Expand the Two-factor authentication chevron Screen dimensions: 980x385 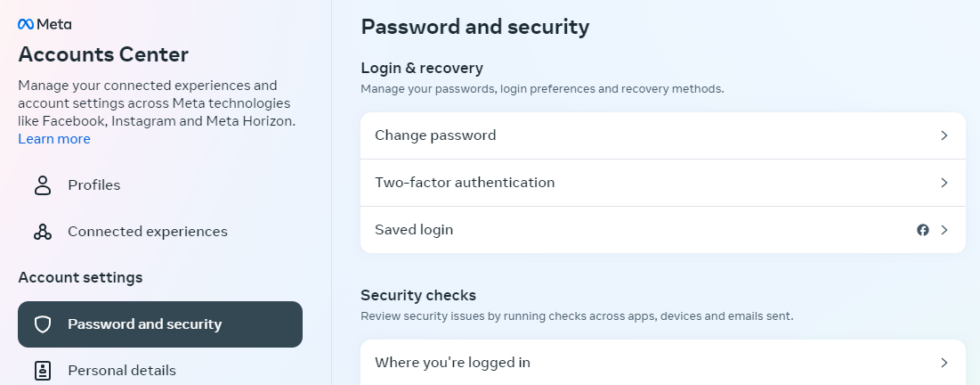click(944, 183)
